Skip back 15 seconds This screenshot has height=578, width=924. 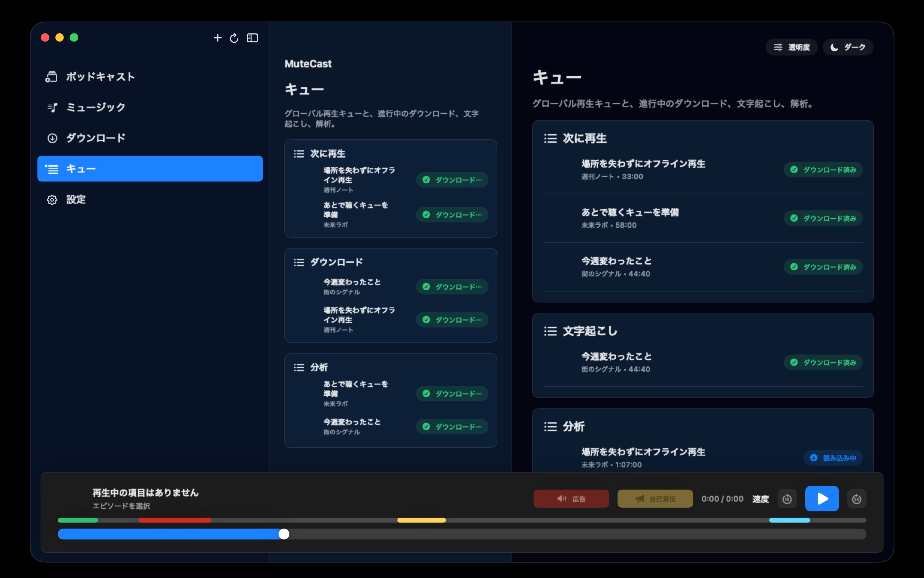(x=787, y=499)
